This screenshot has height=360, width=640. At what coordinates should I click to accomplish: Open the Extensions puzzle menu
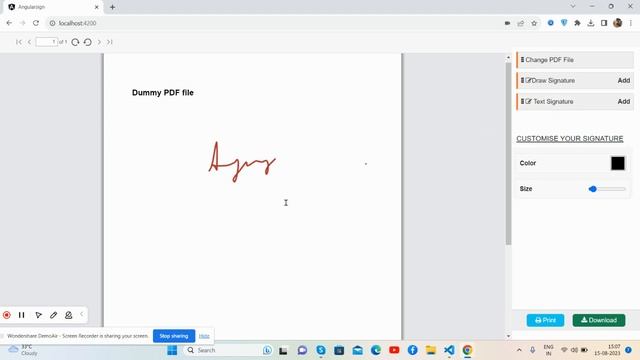[577, 23]
